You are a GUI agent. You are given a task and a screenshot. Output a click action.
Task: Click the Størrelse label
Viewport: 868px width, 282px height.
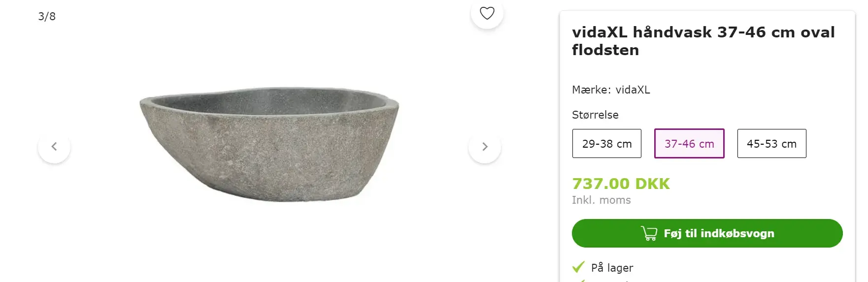[x=595, y=115]
